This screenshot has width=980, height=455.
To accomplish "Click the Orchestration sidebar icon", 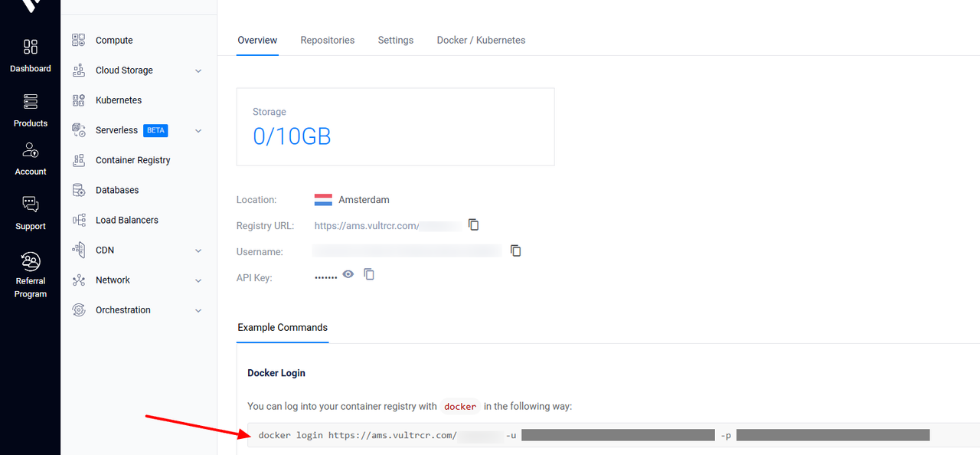I will click(x=79, y=310).
